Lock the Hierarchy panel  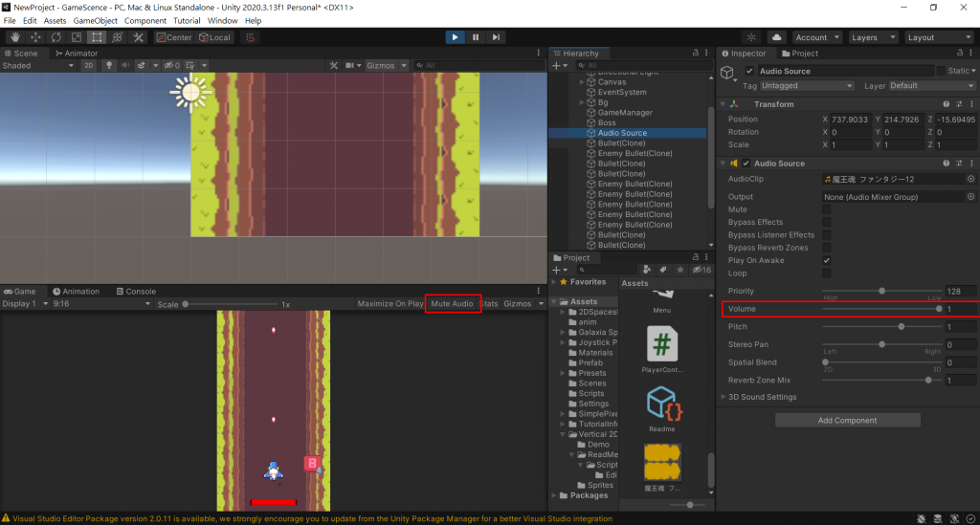click(x=696, y=53)
